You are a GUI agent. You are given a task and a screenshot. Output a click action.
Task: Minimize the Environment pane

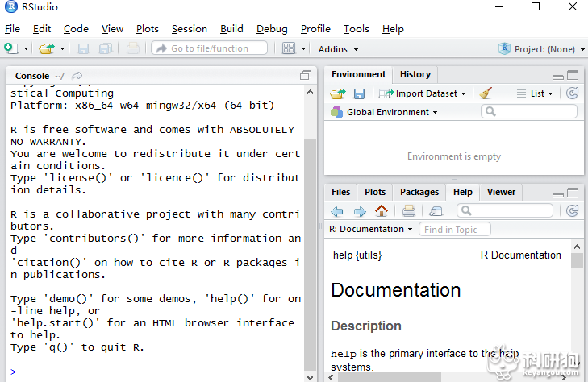tap(558, 77)
